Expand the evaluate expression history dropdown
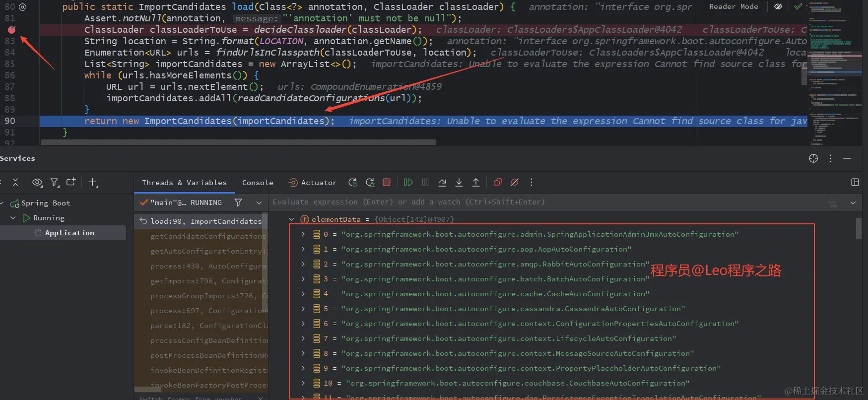The height and width of the screenshot is (400, 868). (x=853, y=202)
